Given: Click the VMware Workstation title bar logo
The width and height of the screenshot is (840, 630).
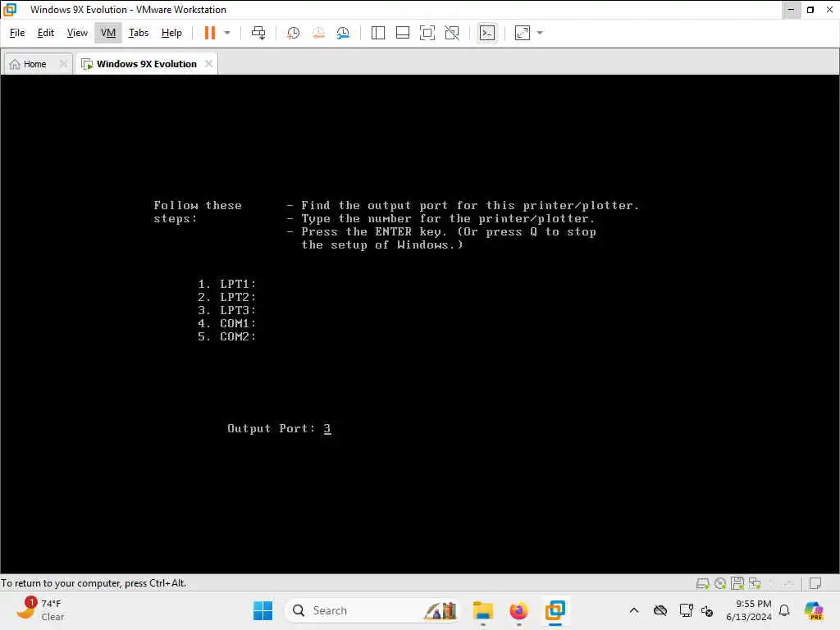Looking at the screenshot, I should [10, 10].
